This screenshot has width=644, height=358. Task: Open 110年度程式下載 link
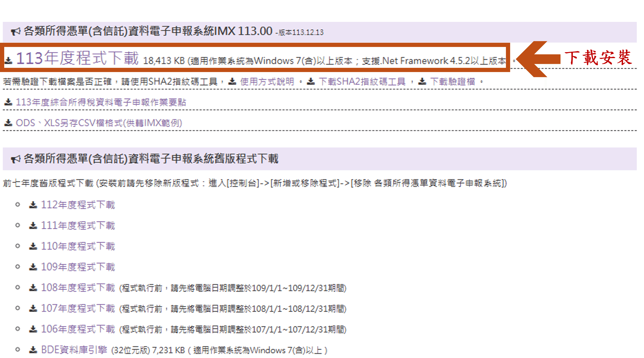point(78,246)
